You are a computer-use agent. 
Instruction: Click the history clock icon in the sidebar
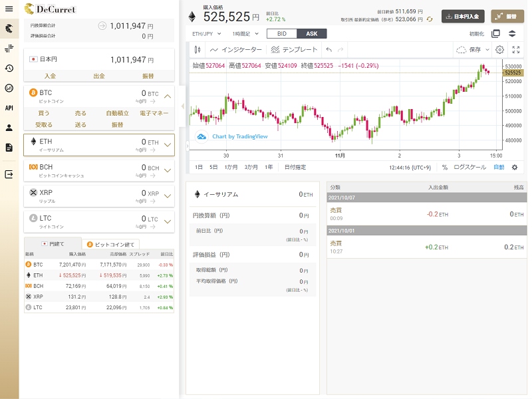(x=9, y=68)
